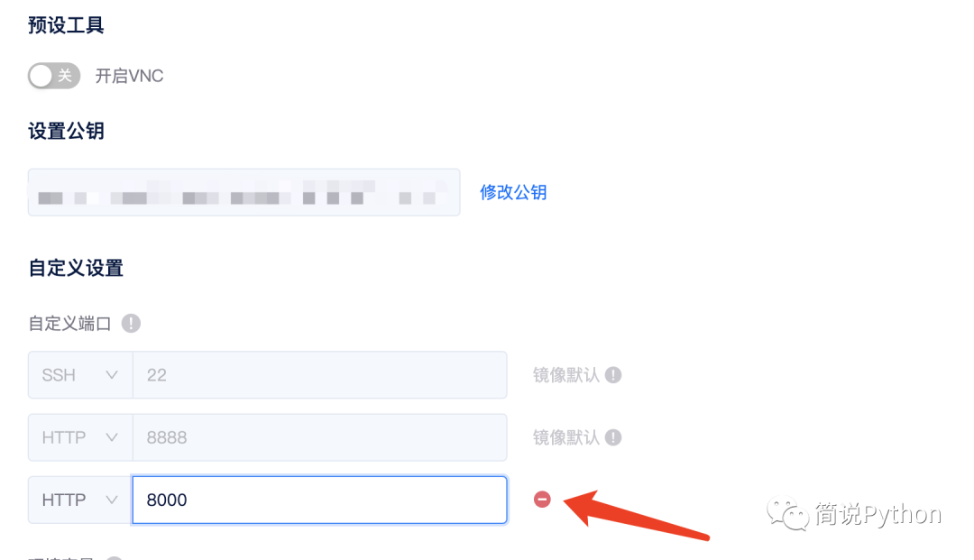Click info icon beside 自定义端口 label
This screenshot has height=560, width=974.
132,323
